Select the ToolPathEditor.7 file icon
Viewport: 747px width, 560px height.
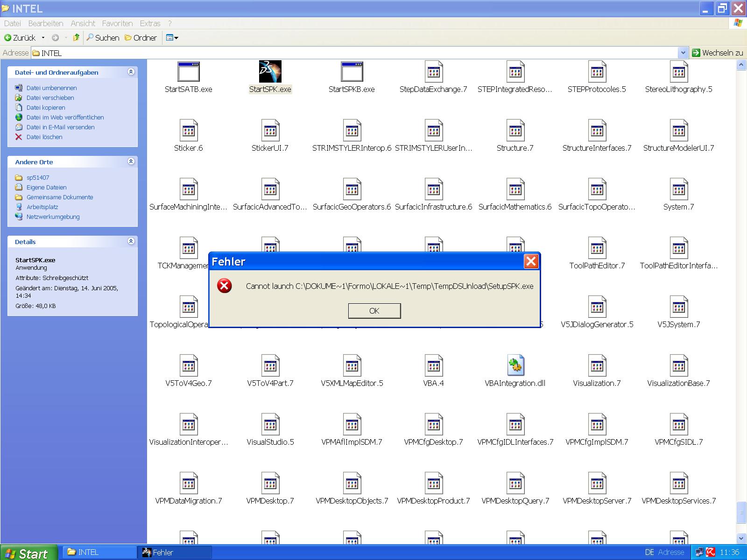[x=597, y=248]
